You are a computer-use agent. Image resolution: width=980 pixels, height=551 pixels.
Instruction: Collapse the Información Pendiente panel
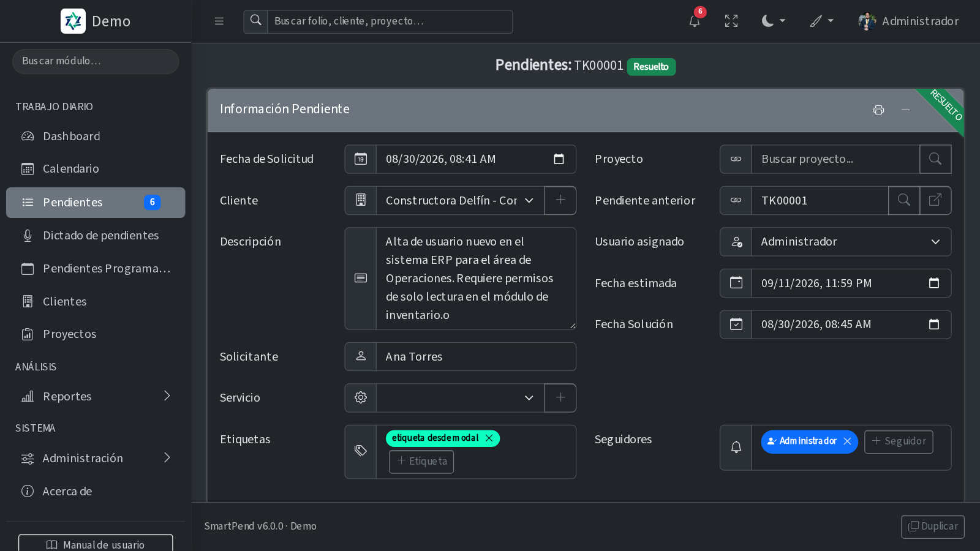(x=905, y=110)
